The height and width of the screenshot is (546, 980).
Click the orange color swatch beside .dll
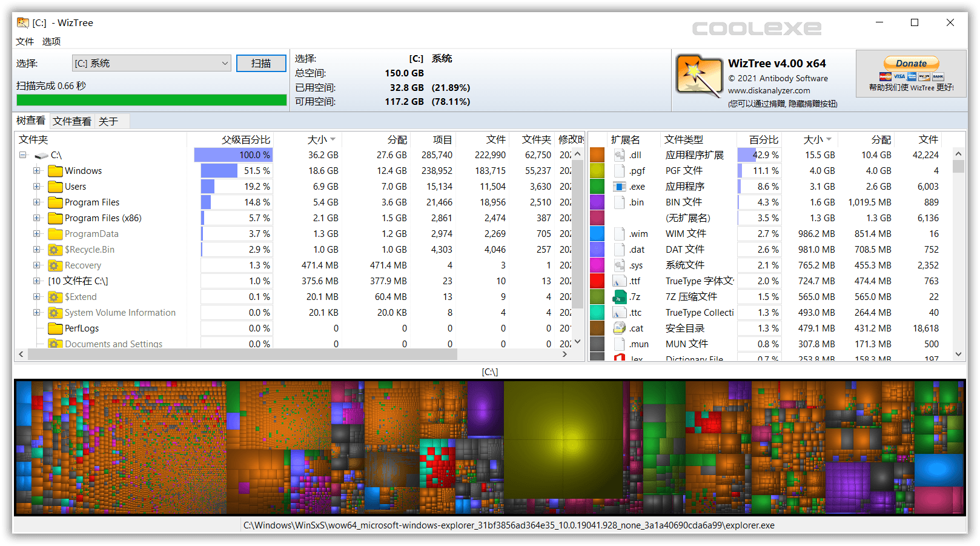597,155
